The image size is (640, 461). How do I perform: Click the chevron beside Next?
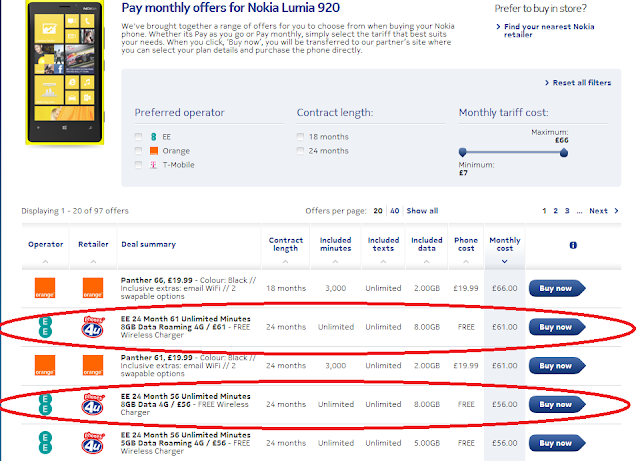(616, 211)
